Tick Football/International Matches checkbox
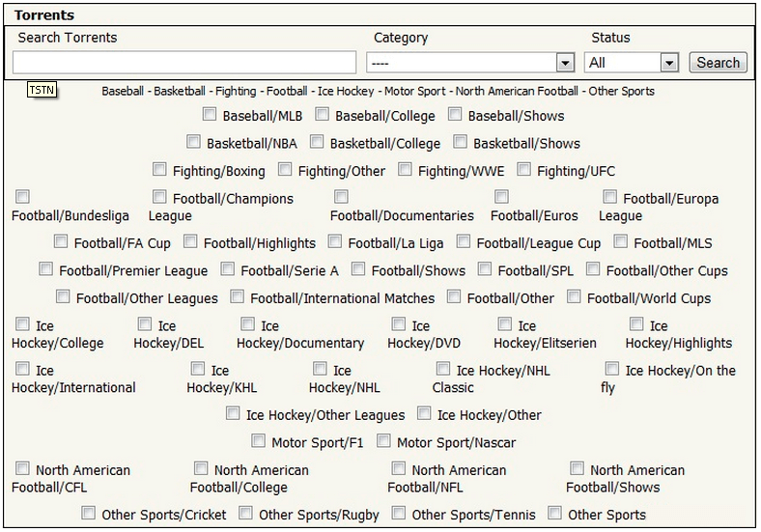The width and height of the screenshot is (761, 532). pos(237,296)
